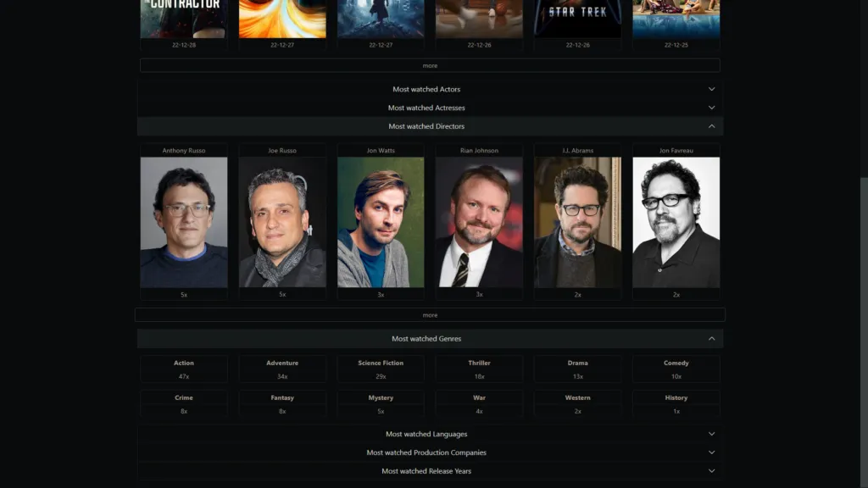Open the Star Trek movie poster
The height and width of the screenshot is (488, 868).
[x=577, y=19]
